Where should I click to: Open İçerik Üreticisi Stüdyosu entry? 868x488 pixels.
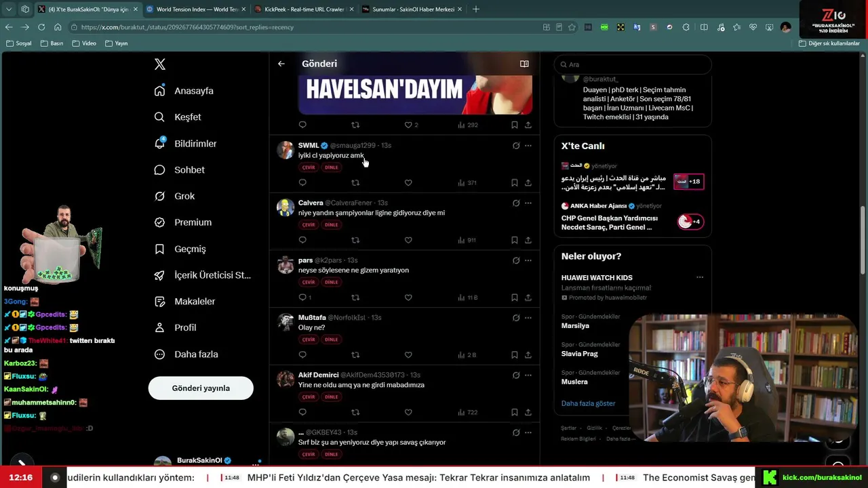[203, 275]
